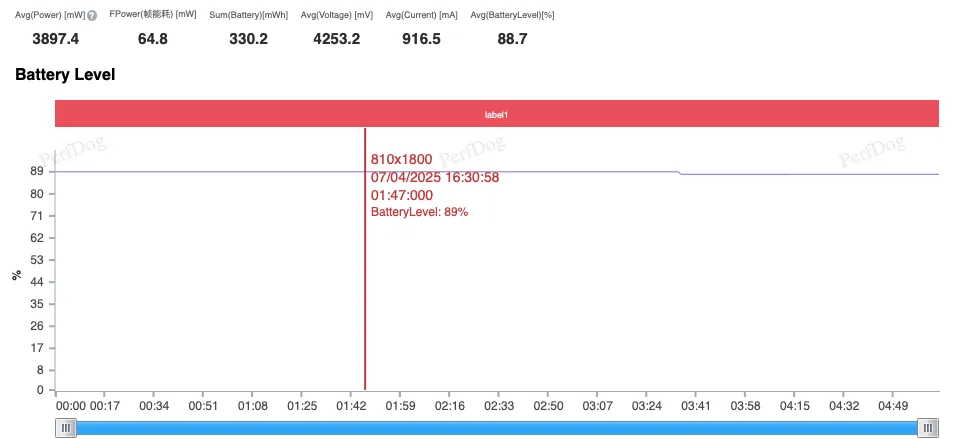The width and height of the screenshot is (958, 439).
Task: Click the 89 label on the y-axis
Action: point(36,172)
